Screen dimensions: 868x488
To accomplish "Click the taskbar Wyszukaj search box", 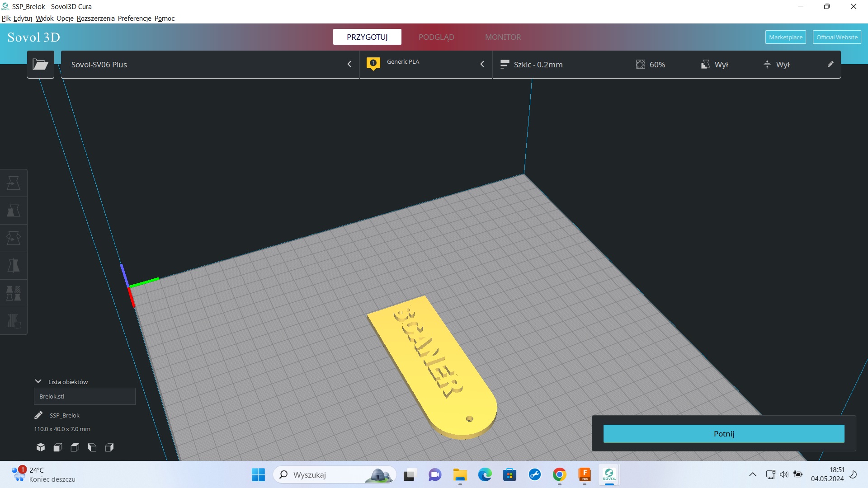I will click(335, 475).
